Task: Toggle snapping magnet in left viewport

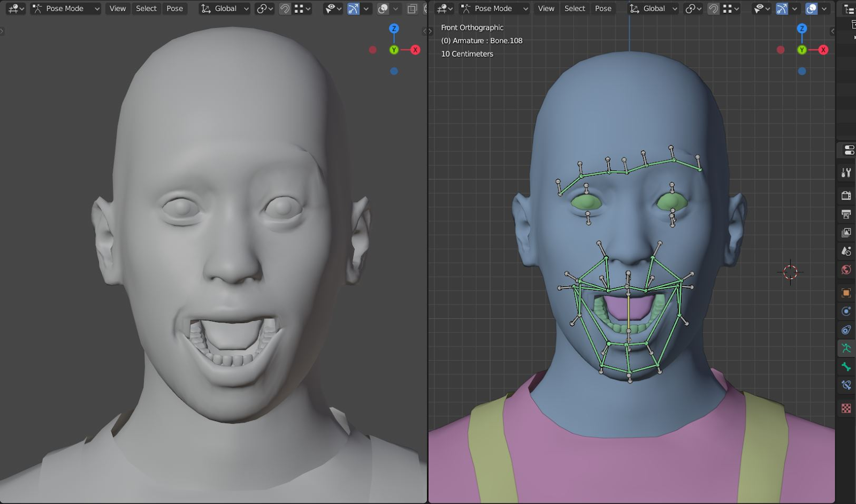Action: click(x=285, y=9)
